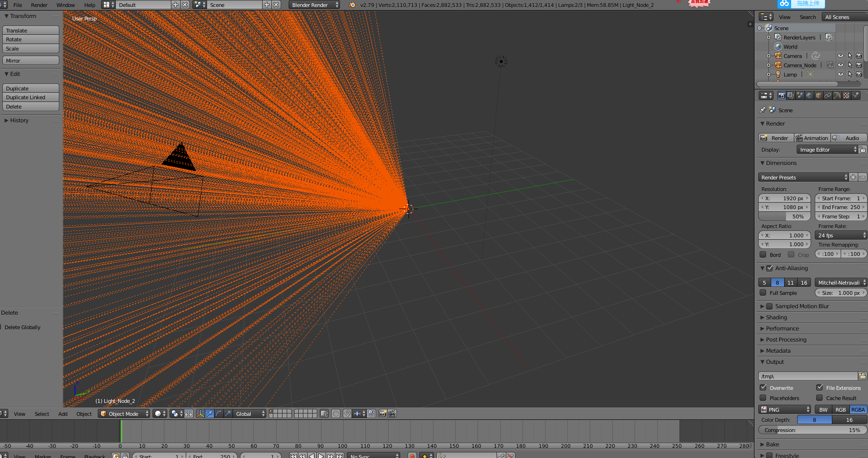Toggle the 3D manipulator widget icon
The height and width of the screenshot is (458, 868).
coord(200,413)
